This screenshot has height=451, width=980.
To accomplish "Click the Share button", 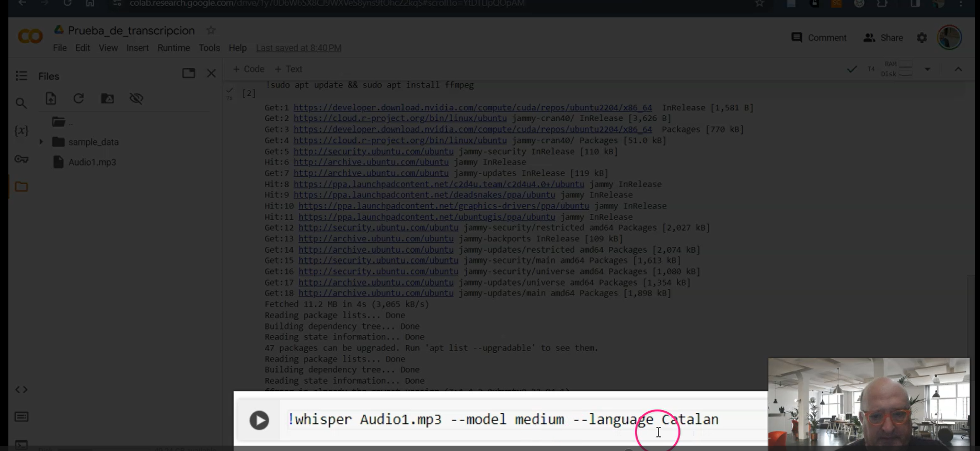I will tap(883, 38).
